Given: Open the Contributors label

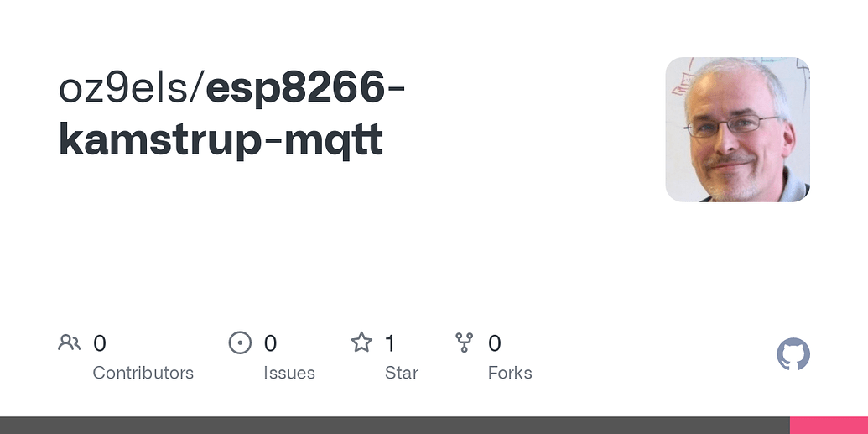Looking at the screenshot, I should tap(143, 373).
